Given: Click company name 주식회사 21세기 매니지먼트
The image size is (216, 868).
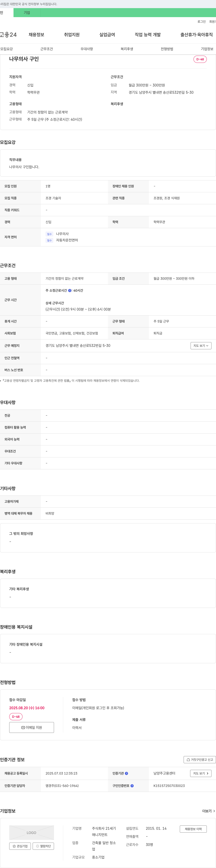Looking at the screenshot, I should click(104, 832).
